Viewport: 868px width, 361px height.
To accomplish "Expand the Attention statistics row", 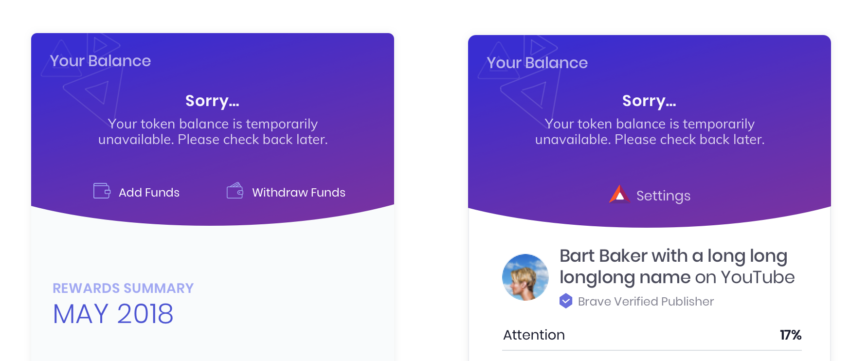I will 534,335.
